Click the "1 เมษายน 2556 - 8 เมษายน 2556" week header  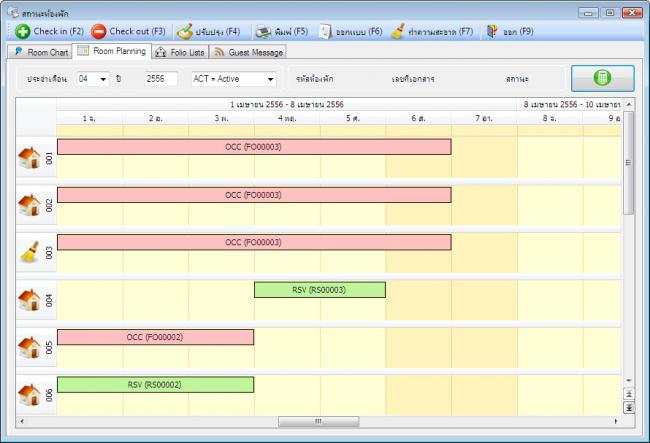tap(287, 104)
